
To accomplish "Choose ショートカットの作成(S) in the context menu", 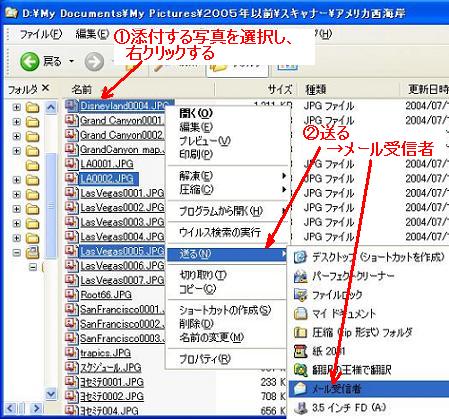I will coord(225,310).
